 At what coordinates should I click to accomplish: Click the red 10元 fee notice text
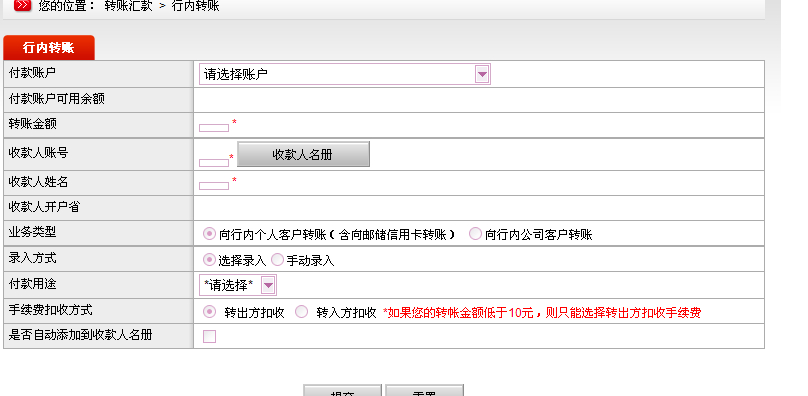(x=542, y=313)
